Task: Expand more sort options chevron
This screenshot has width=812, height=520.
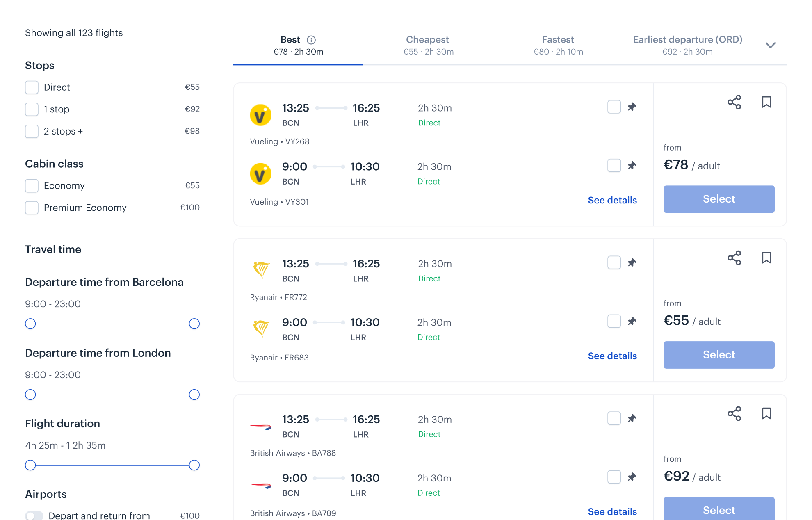Action: pos(770,45)
